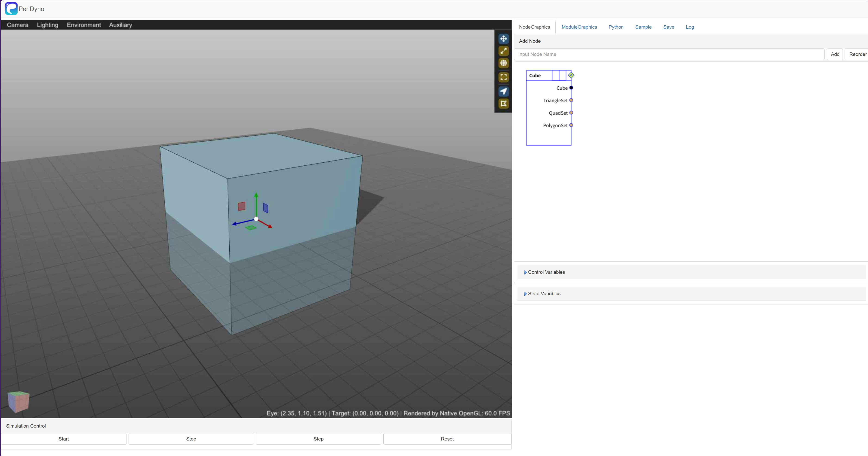
Task: Open the Environment menu
Action: click(83, 25)
